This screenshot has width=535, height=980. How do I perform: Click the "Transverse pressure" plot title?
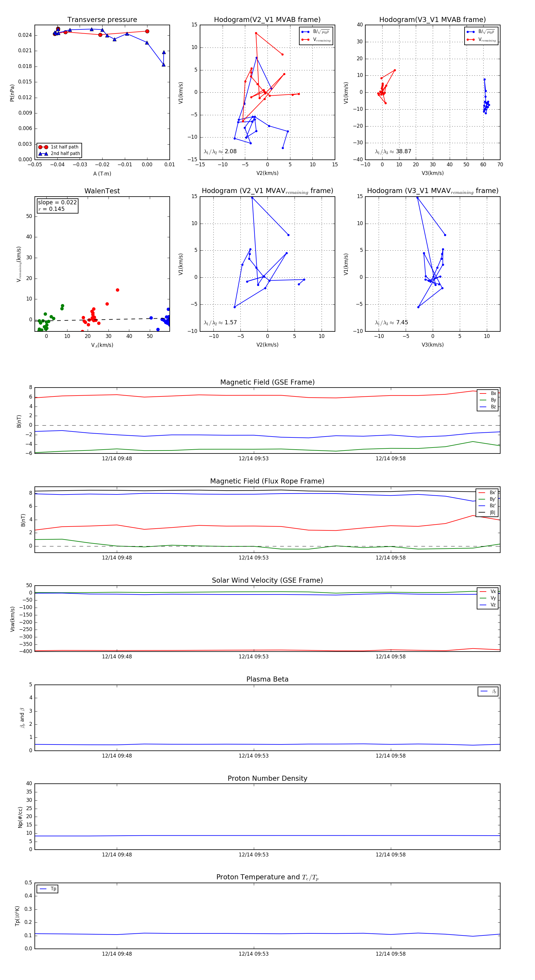coord(102,20)
